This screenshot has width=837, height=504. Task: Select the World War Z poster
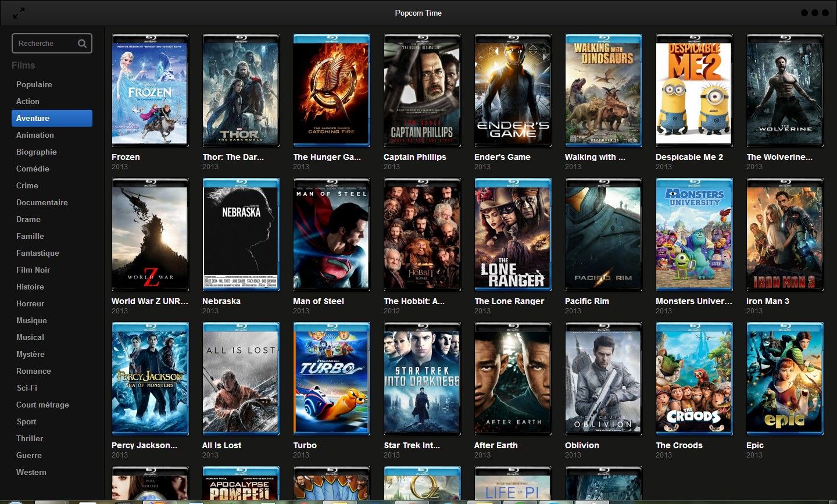(150, 234)
